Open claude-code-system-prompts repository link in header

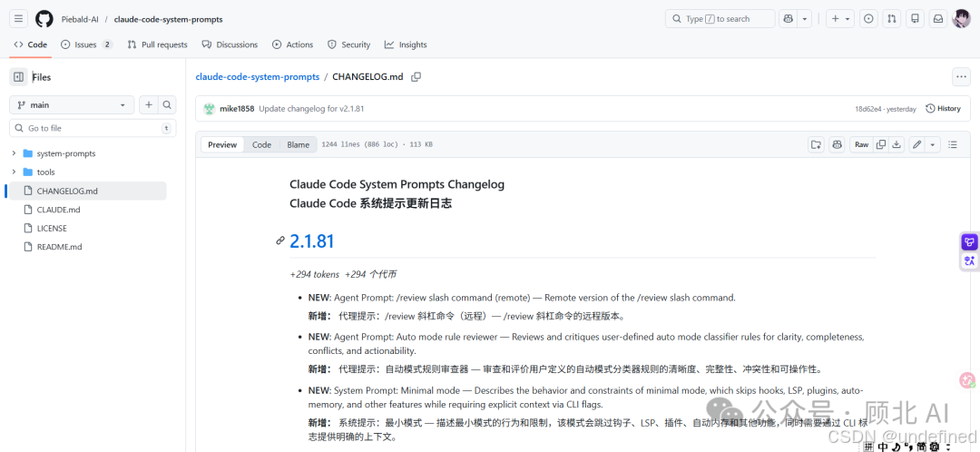point(168,19)
